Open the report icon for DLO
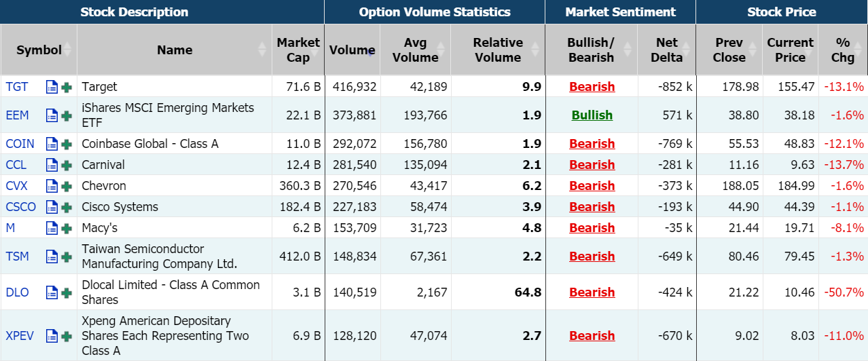The image size is (868, 361). pyautogui.click(x=52, y=292)
